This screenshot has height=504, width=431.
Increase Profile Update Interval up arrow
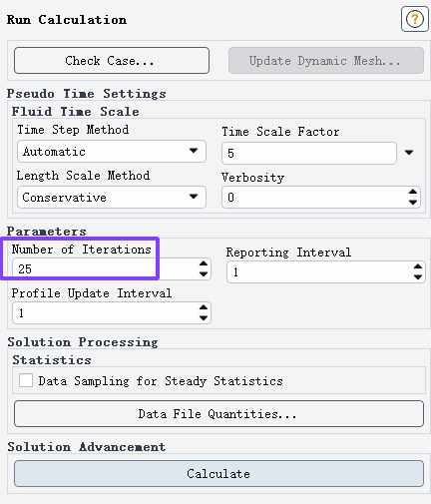click(204, 307)
